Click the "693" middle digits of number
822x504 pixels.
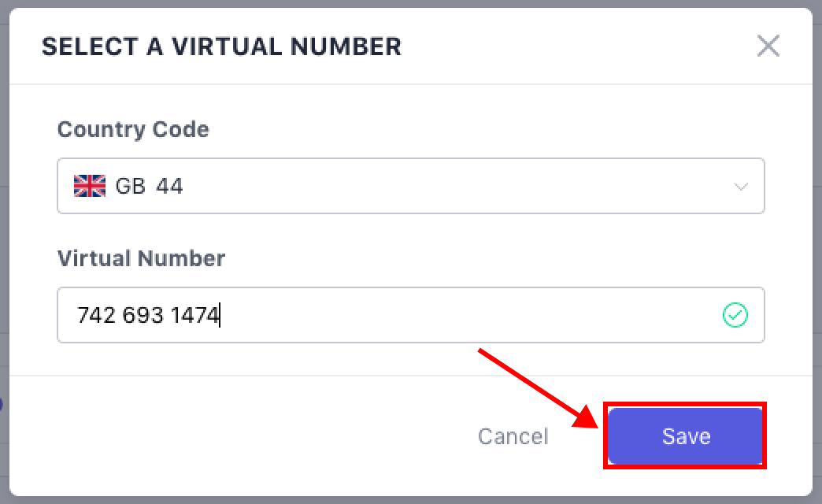(x=143, y=316)
